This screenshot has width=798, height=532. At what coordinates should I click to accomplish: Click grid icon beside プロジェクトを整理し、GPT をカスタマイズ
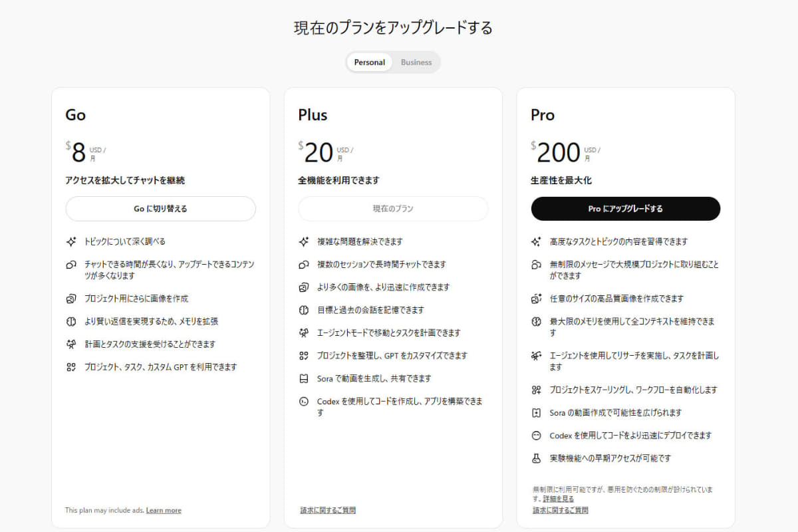304,356
